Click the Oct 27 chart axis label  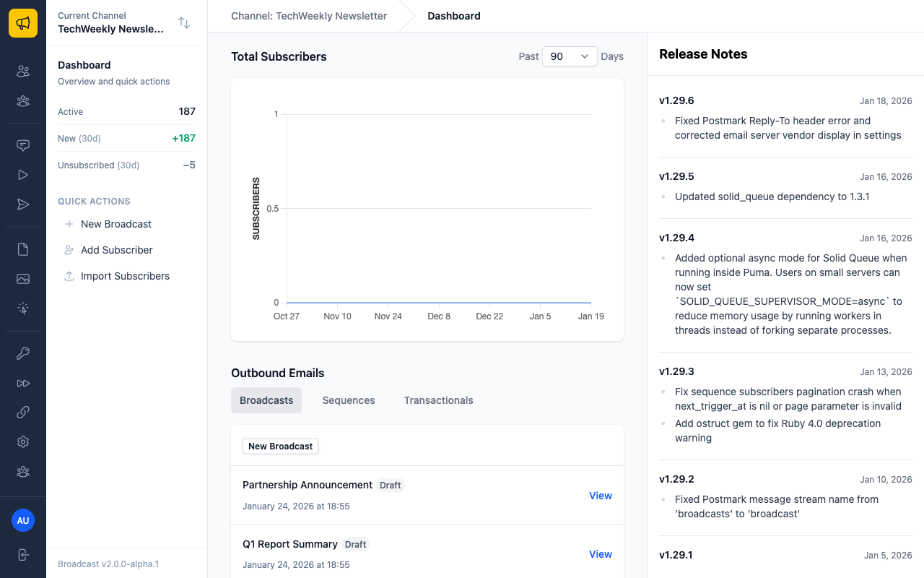tap(287, 316)
